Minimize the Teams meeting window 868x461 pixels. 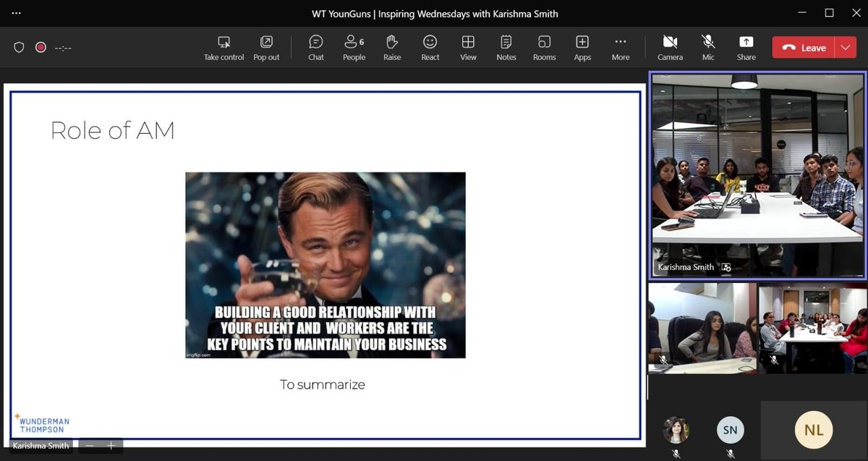[x=802, y=13]
